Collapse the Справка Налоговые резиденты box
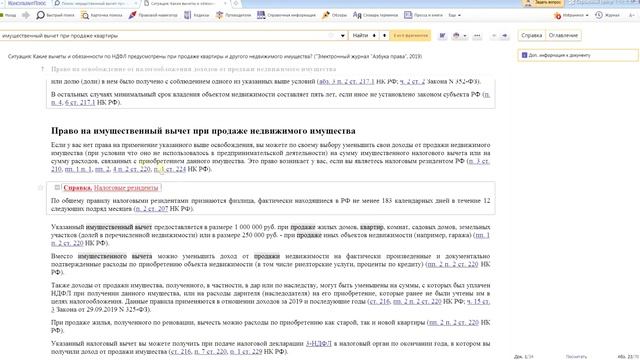The height and width of the screenshot is (360, 640). [x=57, y=187]
